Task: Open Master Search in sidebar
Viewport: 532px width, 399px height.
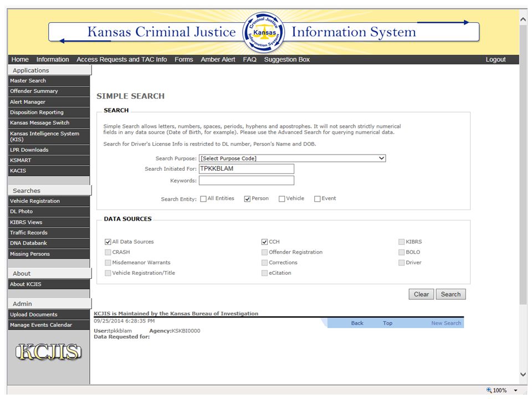Action: tap(49, 81)
